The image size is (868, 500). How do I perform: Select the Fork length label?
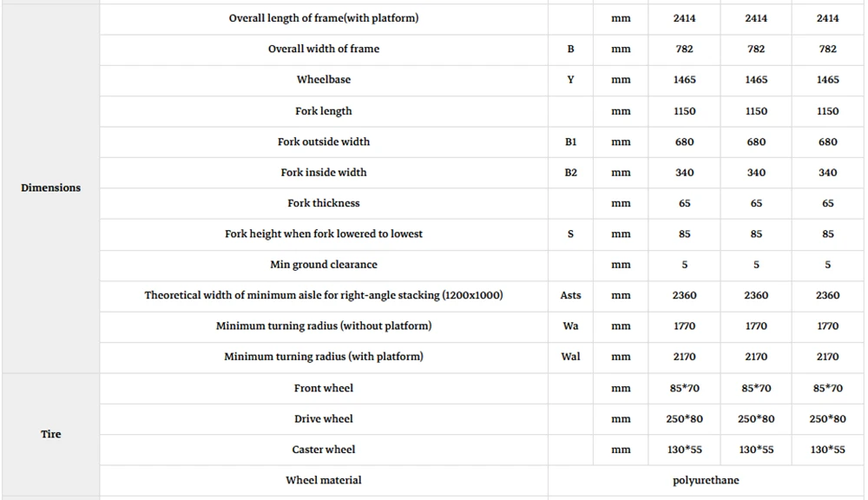point(324,111)
